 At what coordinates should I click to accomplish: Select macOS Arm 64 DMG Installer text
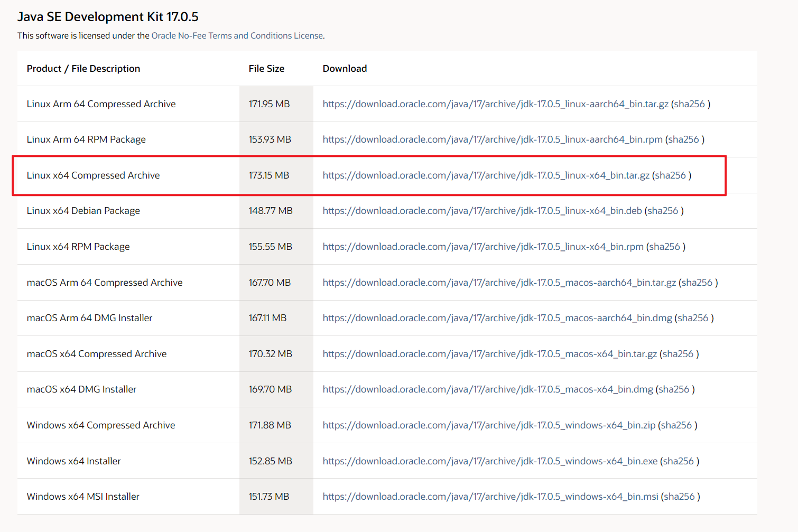pos(90,318)
